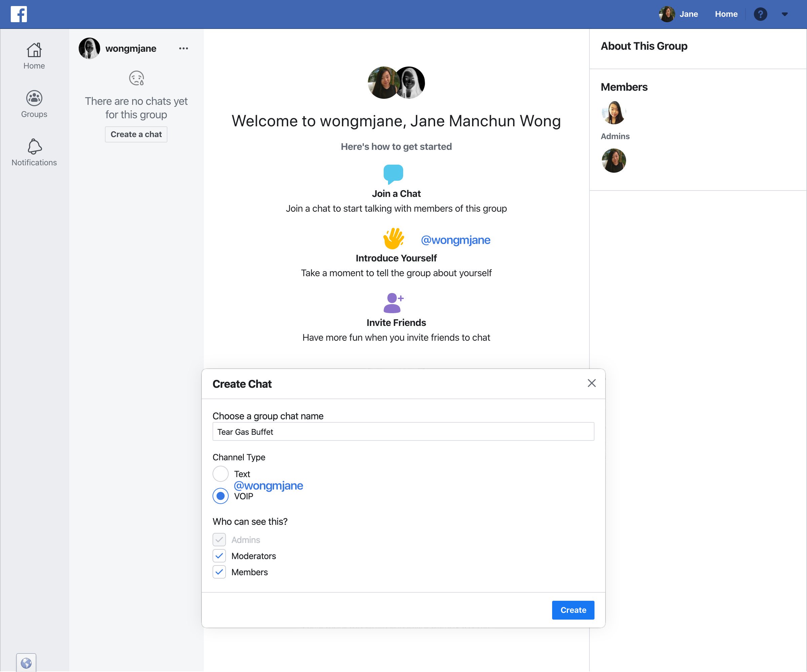The image size is (807, 672).
Task: Click the Create button to submit chat
Action: [x=573, y=610]
